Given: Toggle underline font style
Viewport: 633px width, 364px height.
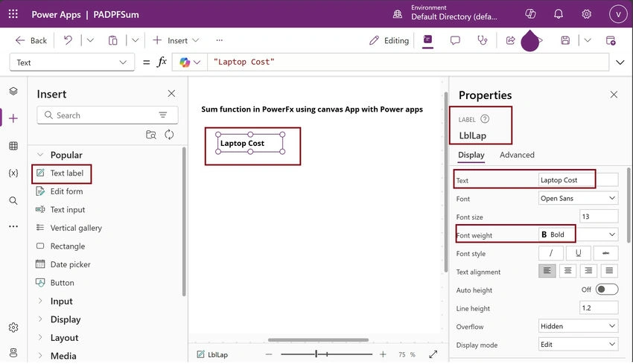Looking at the screenshot, I should point(578,253).
